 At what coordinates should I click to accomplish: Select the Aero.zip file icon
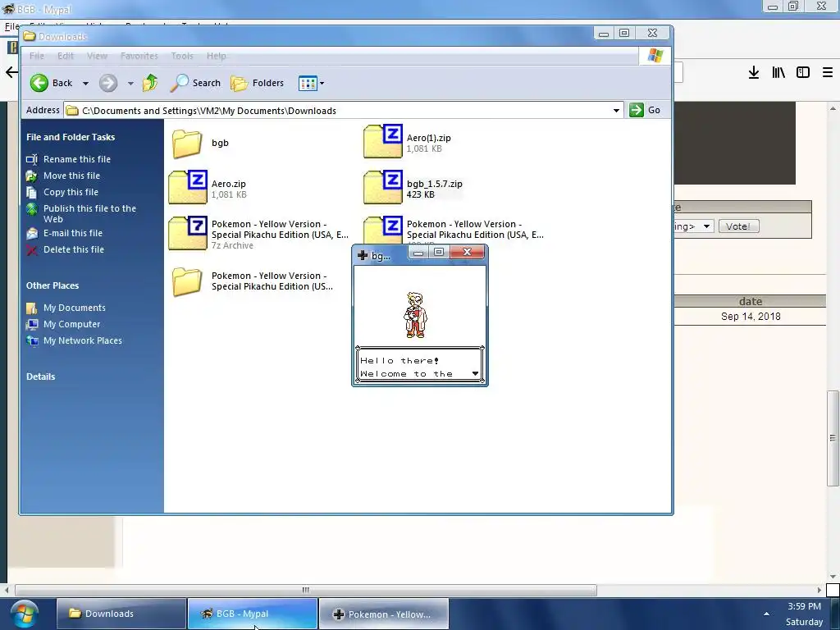[x=188, y=188]
